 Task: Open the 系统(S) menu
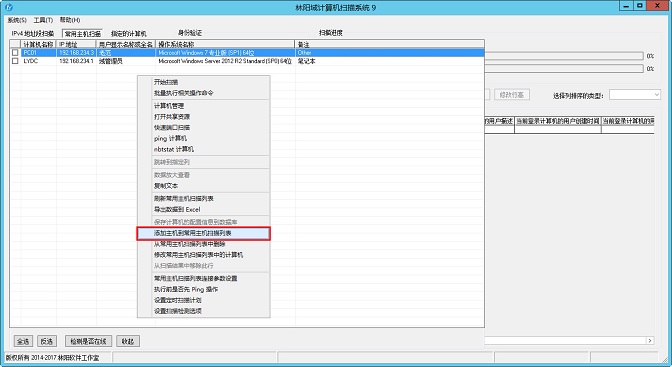point(17,20)
